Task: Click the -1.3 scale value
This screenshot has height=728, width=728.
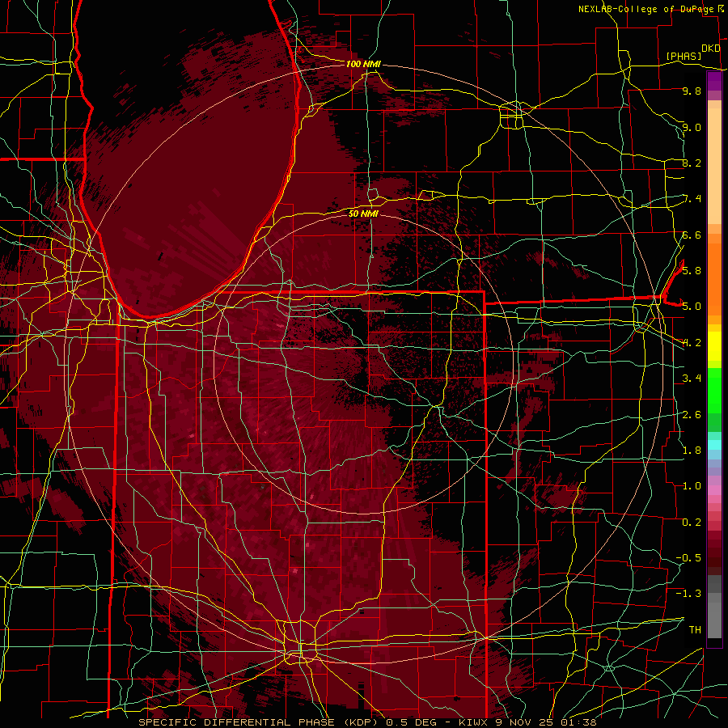Action: (688, 594)
